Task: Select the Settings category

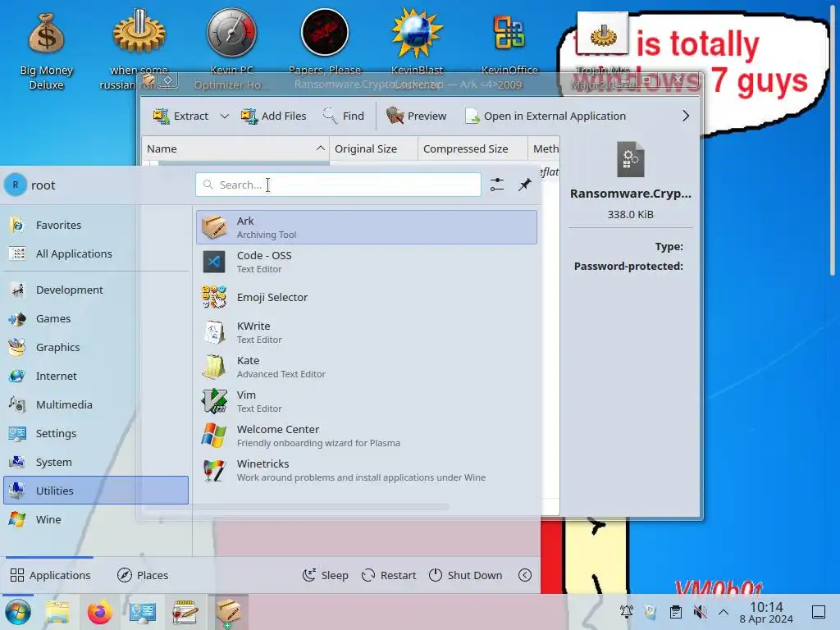Action: tap(97, 433)
